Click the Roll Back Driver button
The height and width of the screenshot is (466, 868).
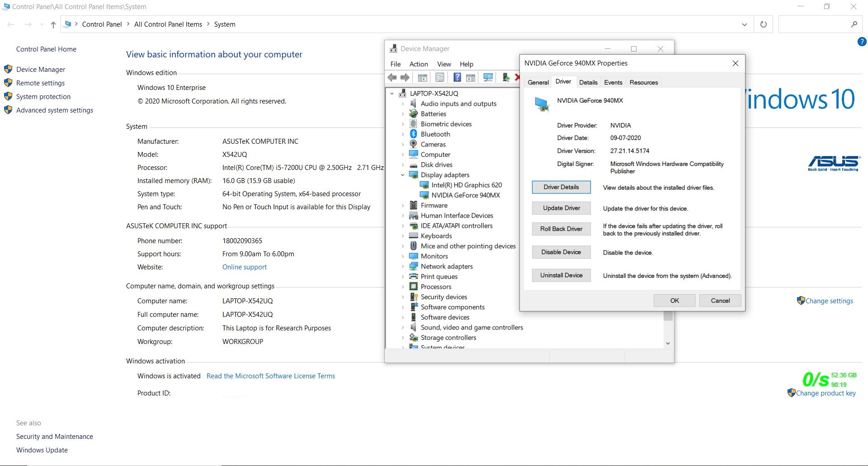[x=561, y=229]
